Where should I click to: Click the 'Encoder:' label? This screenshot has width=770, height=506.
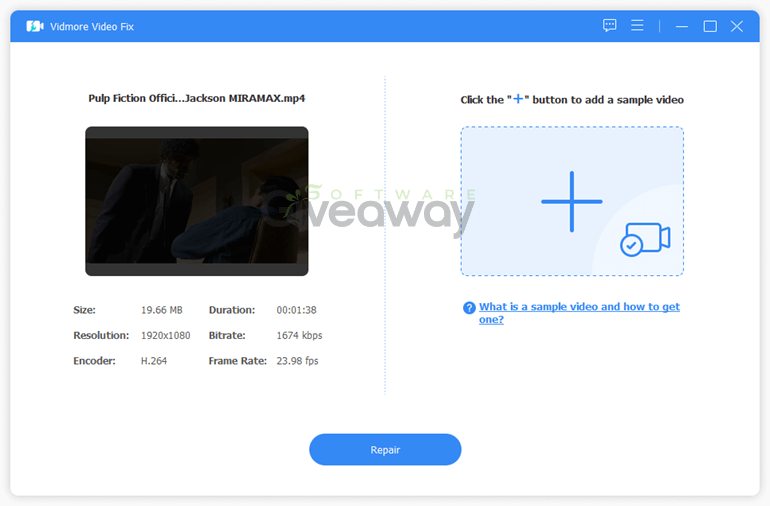[94, 361]
